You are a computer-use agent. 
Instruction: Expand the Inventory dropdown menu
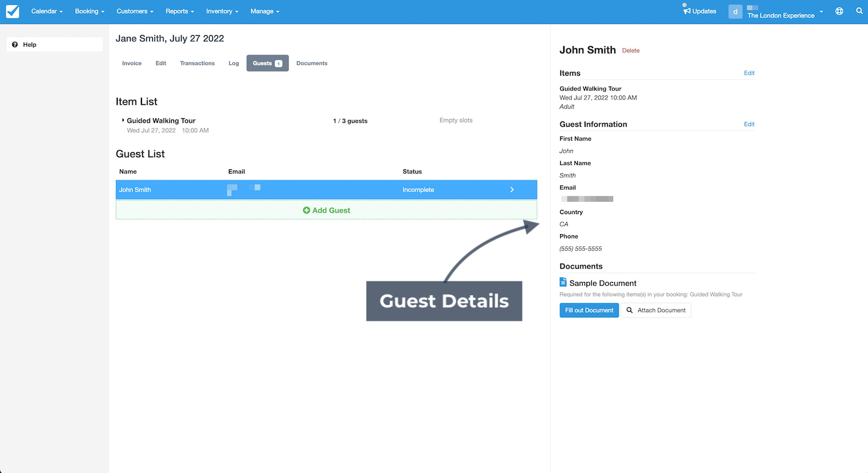tap(222, 11)
